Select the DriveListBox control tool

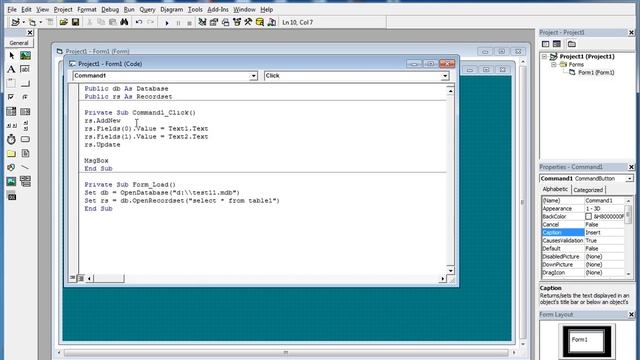point(25,139)
